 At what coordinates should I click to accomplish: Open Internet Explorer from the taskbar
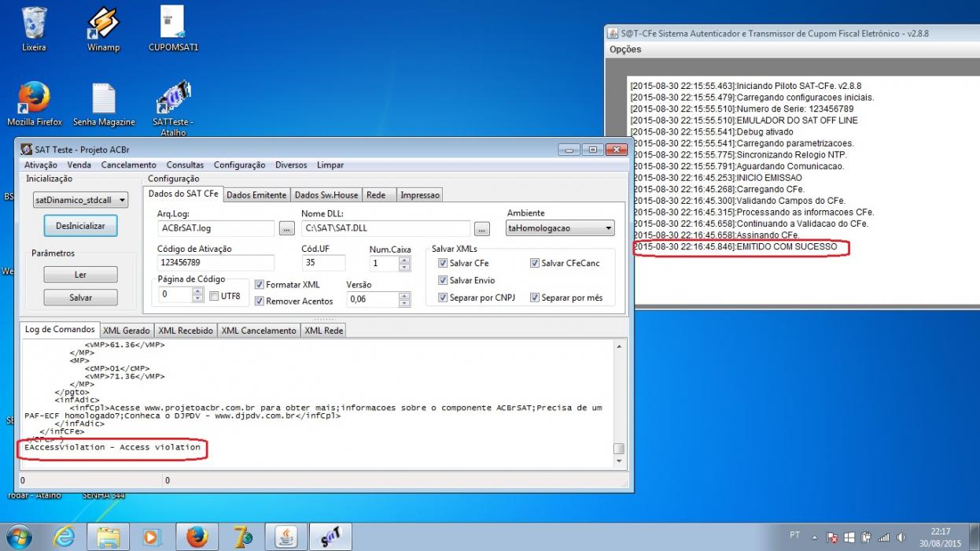tap(64, 537)
